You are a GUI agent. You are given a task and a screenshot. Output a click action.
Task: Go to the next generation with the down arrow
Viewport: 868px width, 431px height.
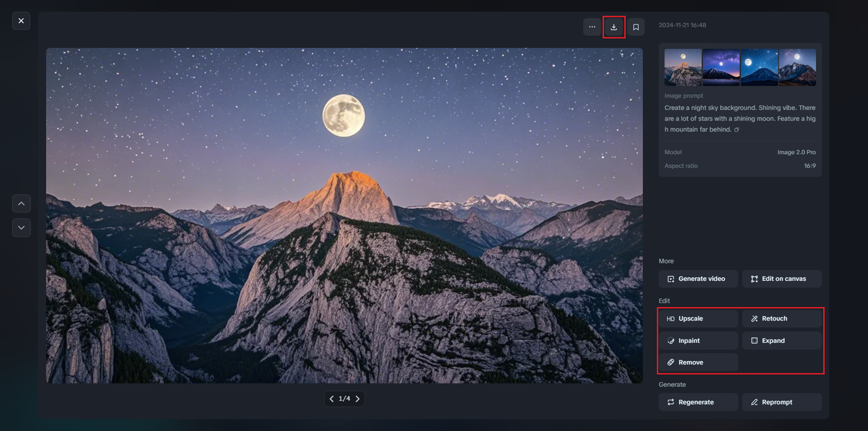[21, 227]
